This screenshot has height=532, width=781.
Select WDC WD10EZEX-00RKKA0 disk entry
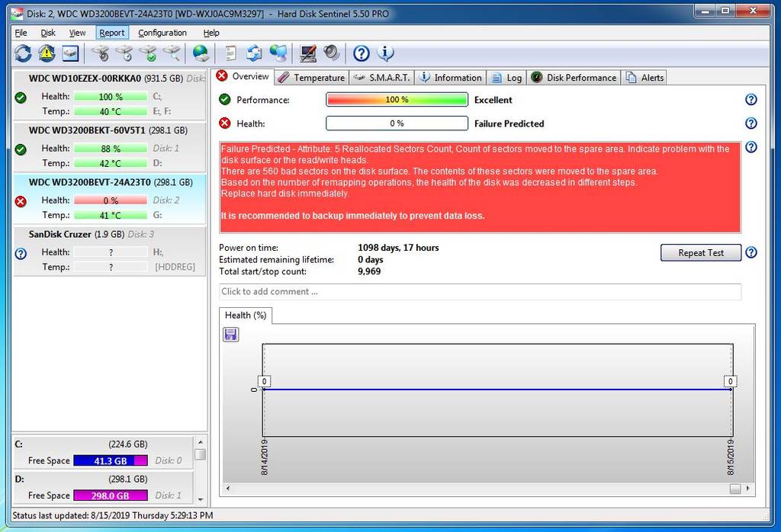coord(110,95)
